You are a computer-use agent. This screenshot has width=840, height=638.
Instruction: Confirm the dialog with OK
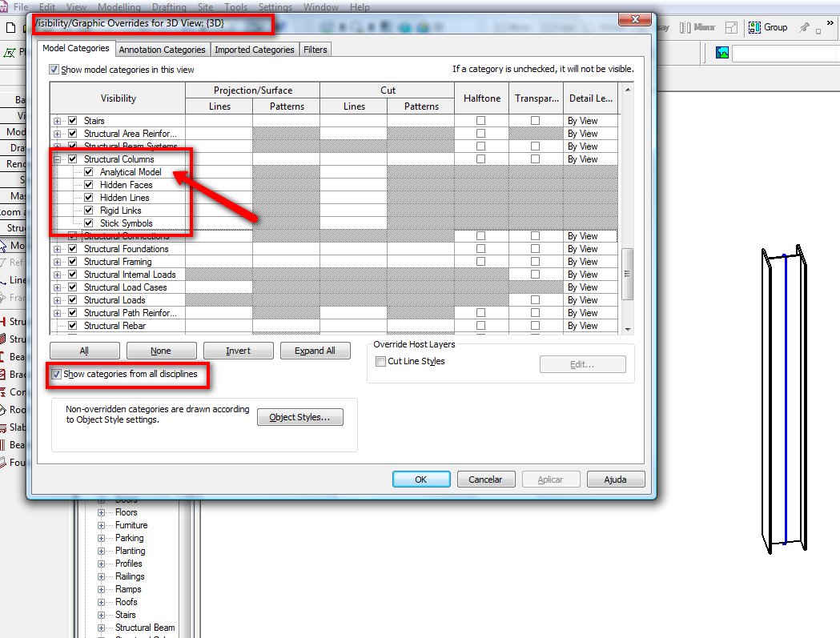(x=421, y=480)
